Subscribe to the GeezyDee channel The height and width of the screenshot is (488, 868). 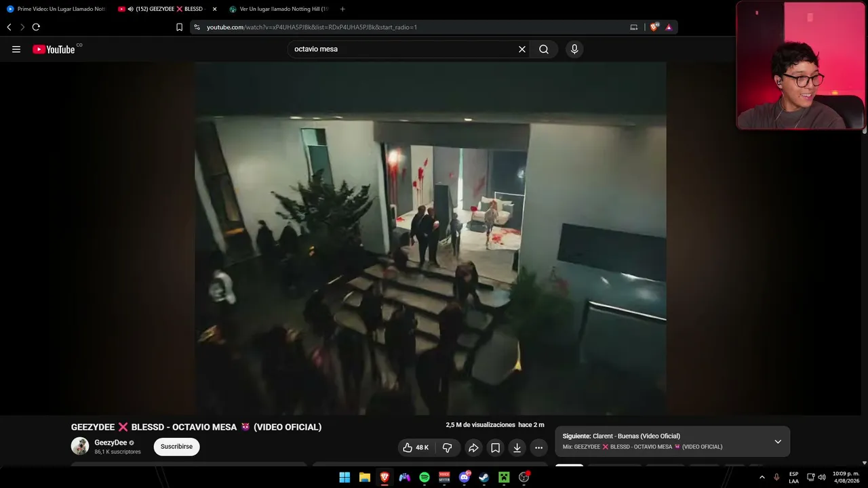(x=176, y=447)
